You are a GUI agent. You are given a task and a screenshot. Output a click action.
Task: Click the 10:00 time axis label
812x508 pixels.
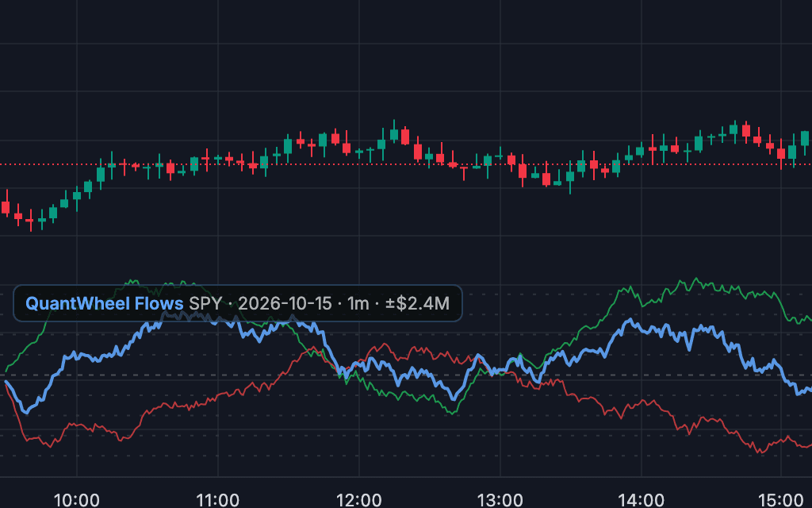pyautogui.click(x=77, y=500)
